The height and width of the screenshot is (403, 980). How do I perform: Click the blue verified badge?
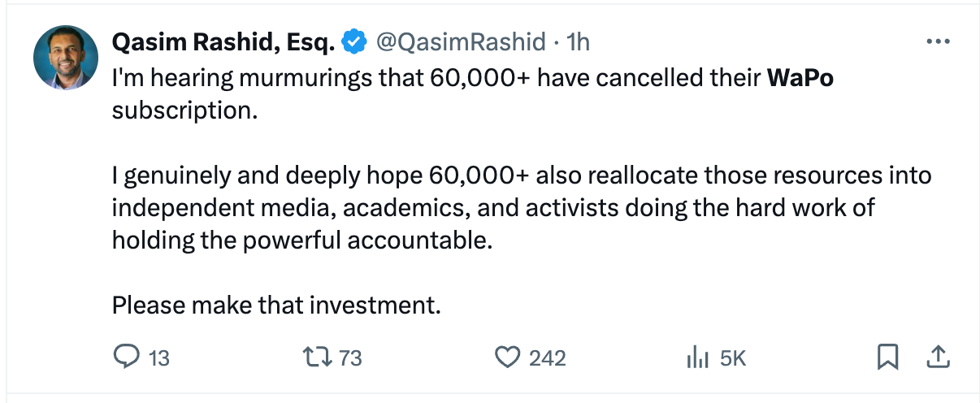(x=354, y=42)
